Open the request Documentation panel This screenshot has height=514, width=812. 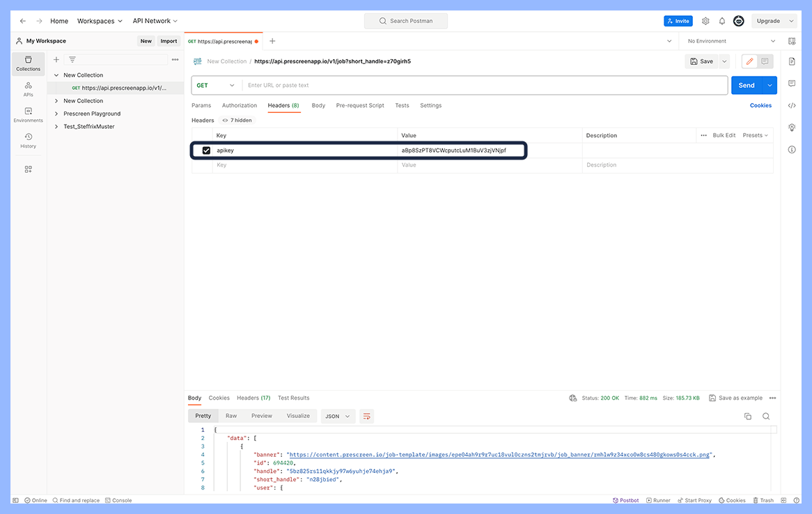click(x=792, y=61)
